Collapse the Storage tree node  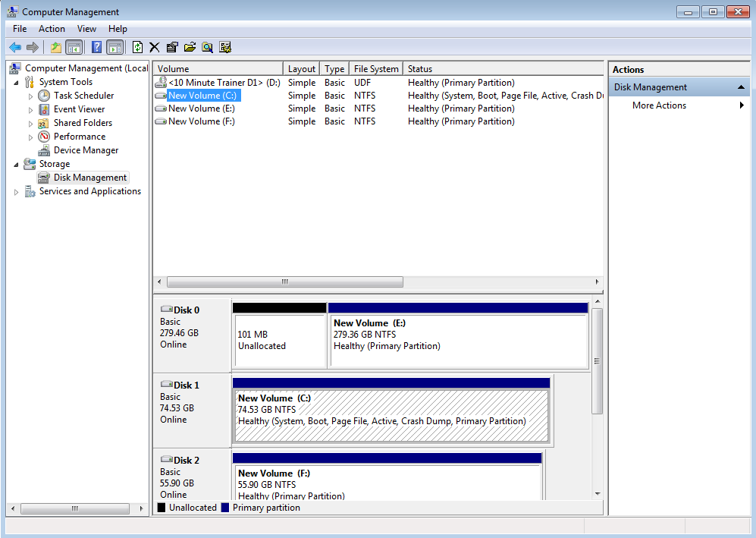coord(17,165)
